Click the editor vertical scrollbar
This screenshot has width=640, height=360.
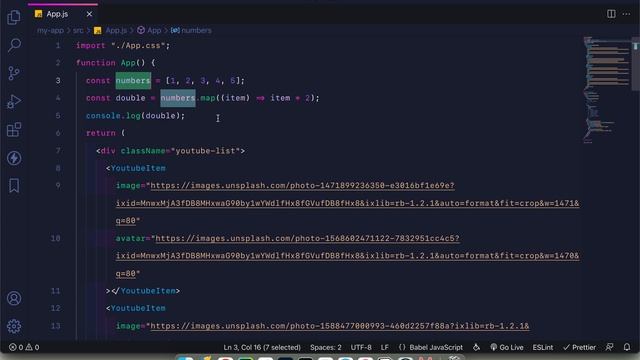(636, 63)
